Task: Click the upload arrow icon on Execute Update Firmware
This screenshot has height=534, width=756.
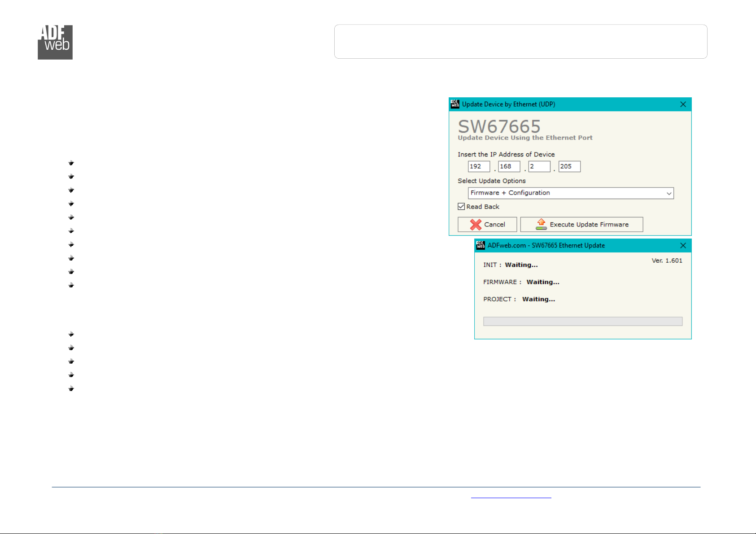Action: pyautogui.click(x=541, y=224)
